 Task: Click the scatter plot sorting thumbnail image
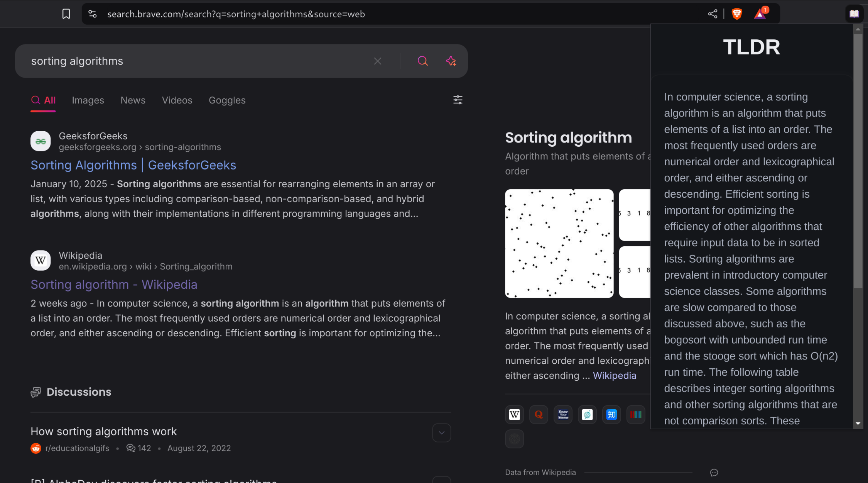coord(559,243)
